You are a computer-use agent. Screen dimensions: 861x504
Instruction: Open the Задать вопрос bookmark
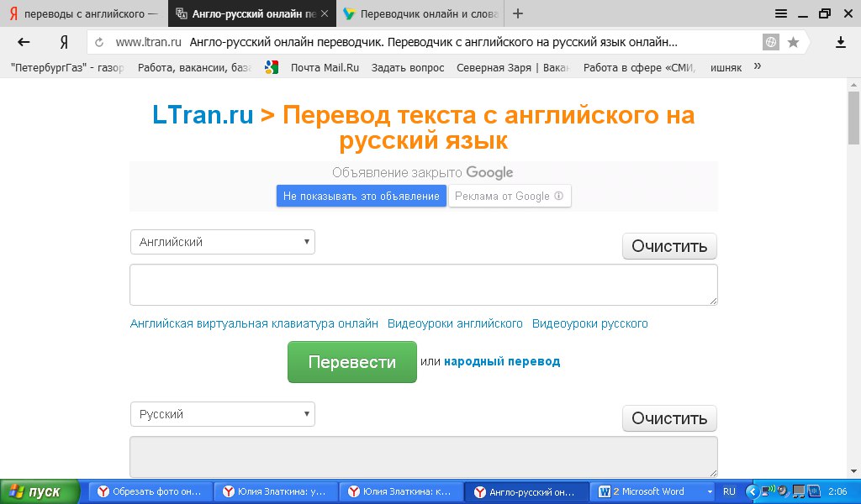click(408, 67)
